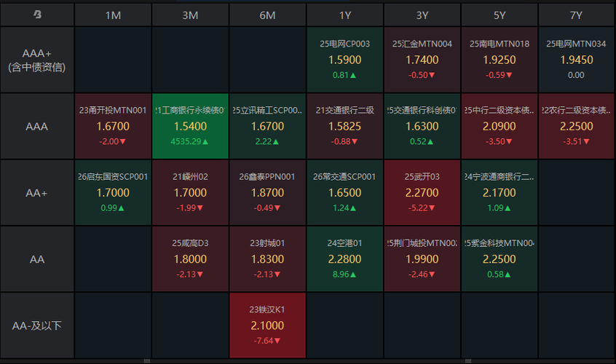
Task: Click the 23铁汉K1 bond cell
Action: coord(267,325)
